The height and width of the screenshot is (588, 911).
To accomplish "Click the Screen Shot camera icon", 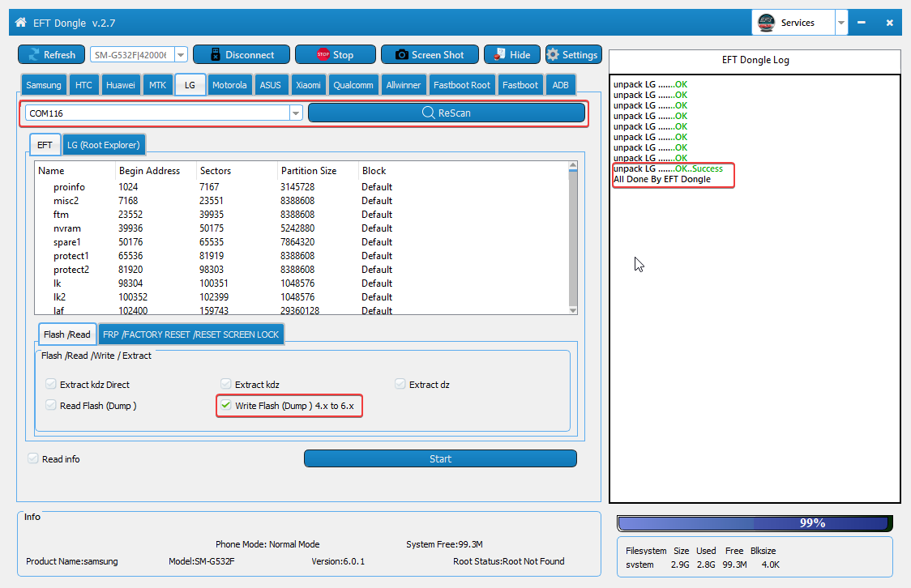I will [401, 55].
